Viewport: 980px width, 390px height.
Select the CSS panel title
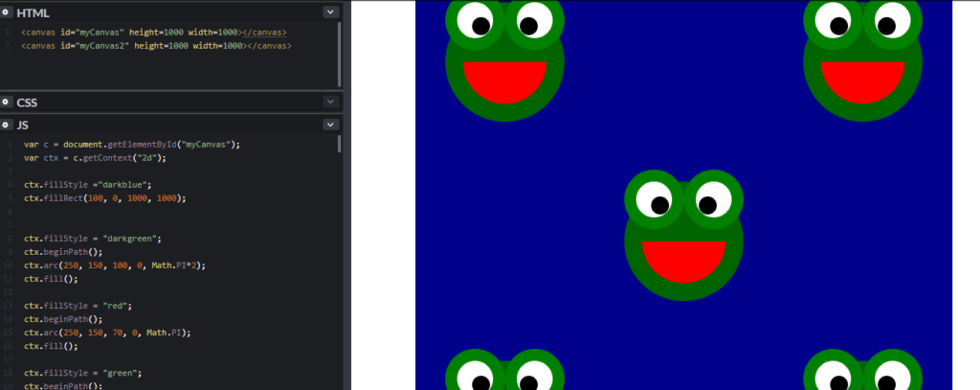28,102
